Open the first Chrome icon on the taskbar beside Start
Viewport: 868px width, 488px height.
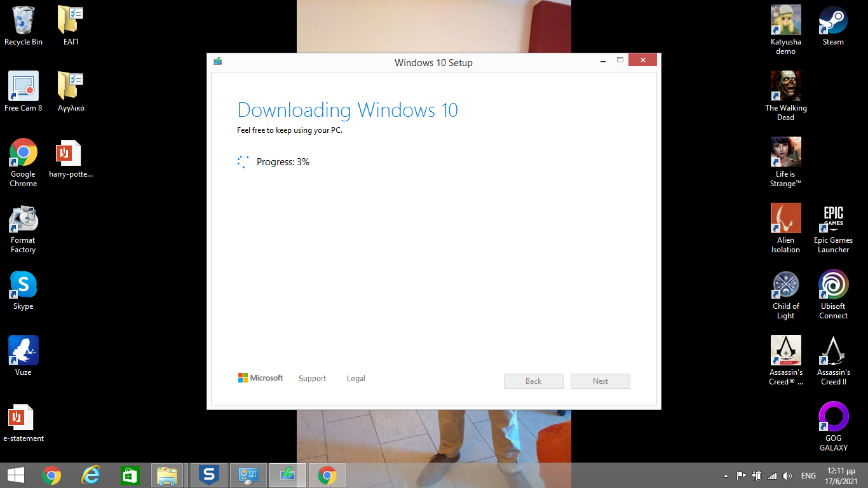pyautogui.click(x=51, y=475)
